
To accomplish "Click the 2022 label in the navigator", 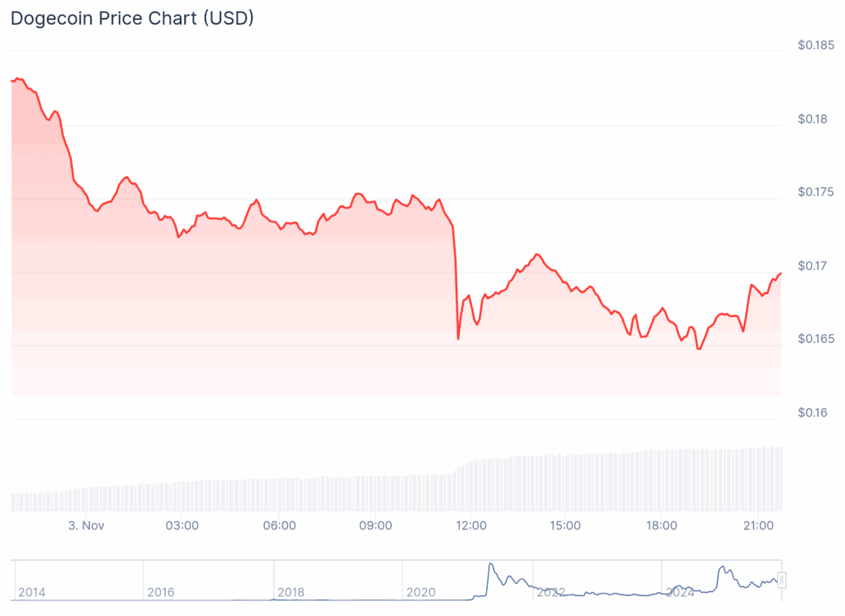I will 550,592.
